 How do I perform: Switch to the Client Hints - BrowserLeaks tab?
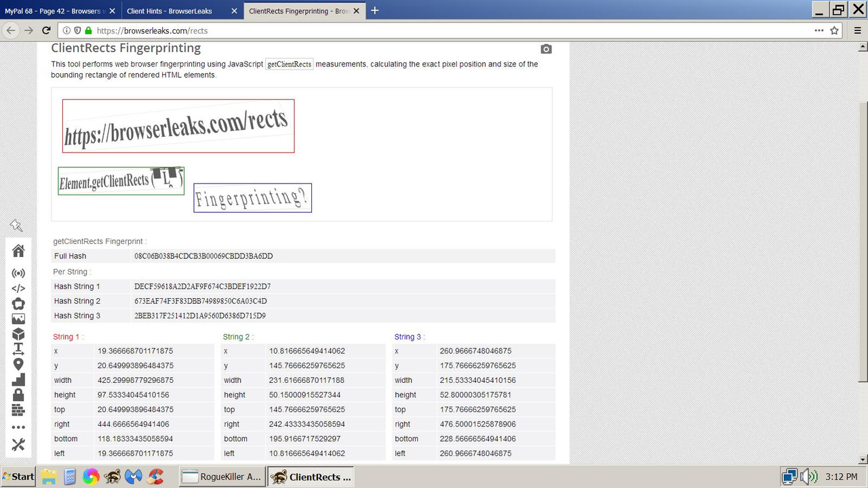[x=182, y=10]
